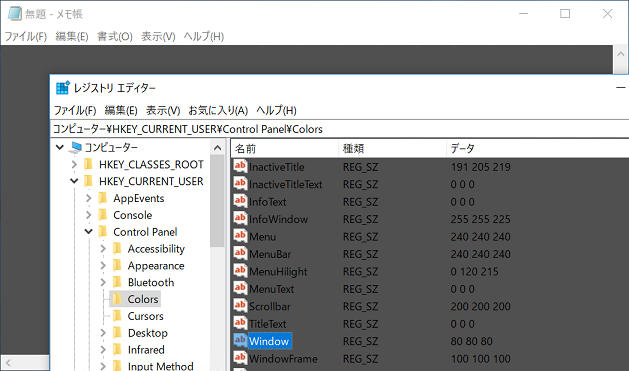Click the registry address path field
629x371 pixels.
(x=339, y=129)
